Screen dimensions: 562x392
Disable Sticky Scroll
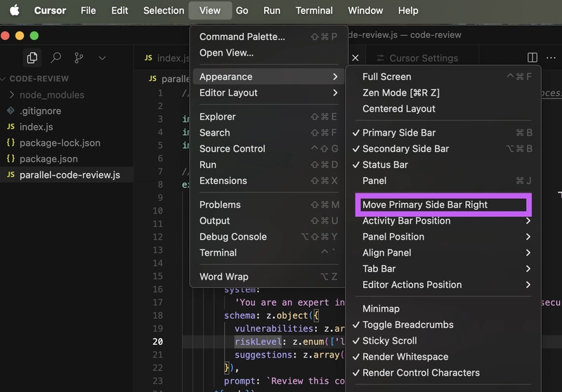click(x=443, y=341)
